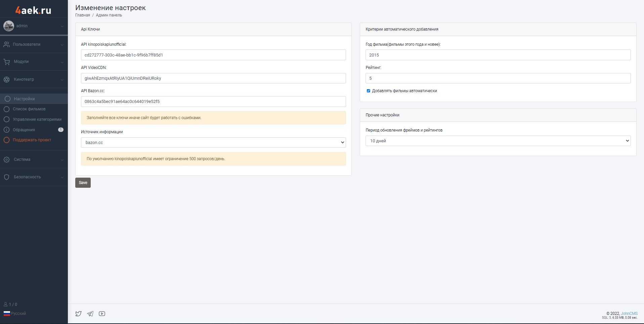
Task: Click the 4aek.ru site logo
Action: 33,10
